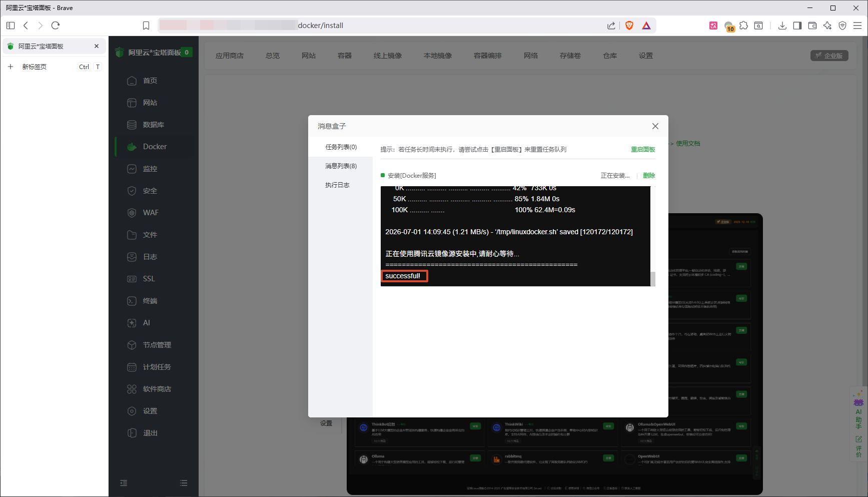Image resolution: width=868 pixels, height=497 pixels.
Task: Open the WAF firewall icon in sidebar
Action: (x=132, y=213)
